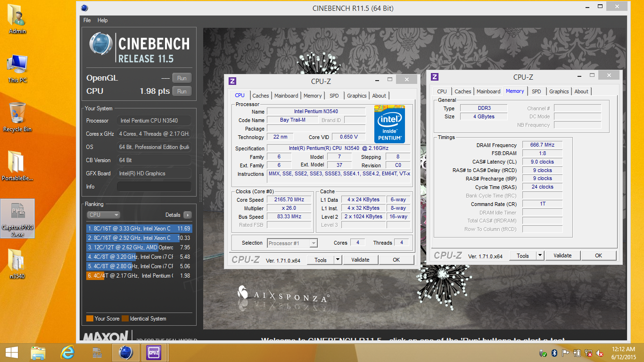Switch to CINEBENCH in the taskbar
Viewport: 644px width, 362px height.
pyautogui.click(x=126, y=353)
